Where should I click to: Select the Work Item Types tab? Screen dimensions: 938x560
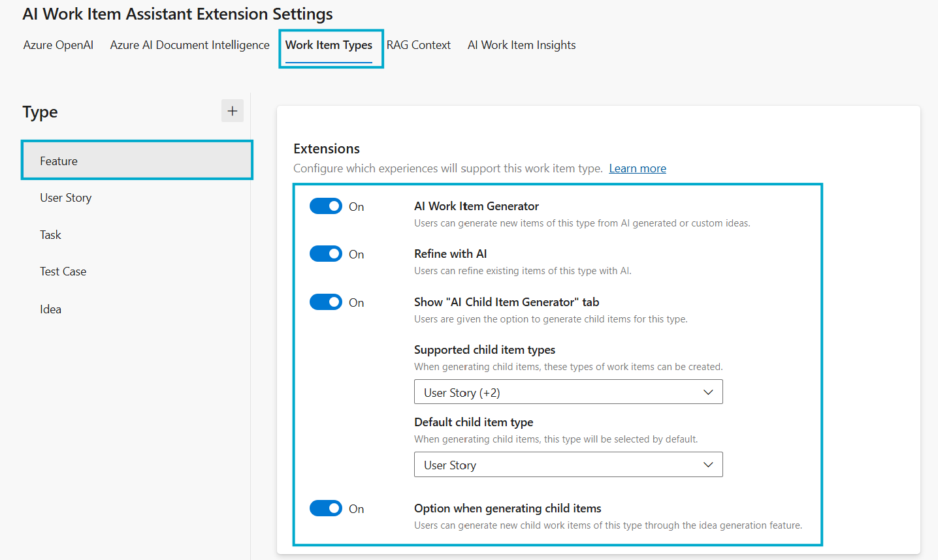tap(329, 45)
